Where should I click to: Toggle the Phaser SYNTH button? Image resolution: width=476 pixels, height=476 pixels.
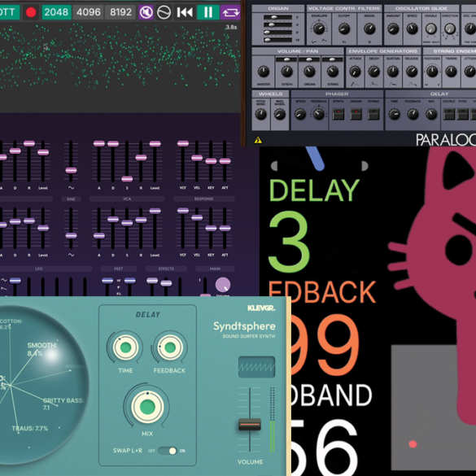[338, 115]
